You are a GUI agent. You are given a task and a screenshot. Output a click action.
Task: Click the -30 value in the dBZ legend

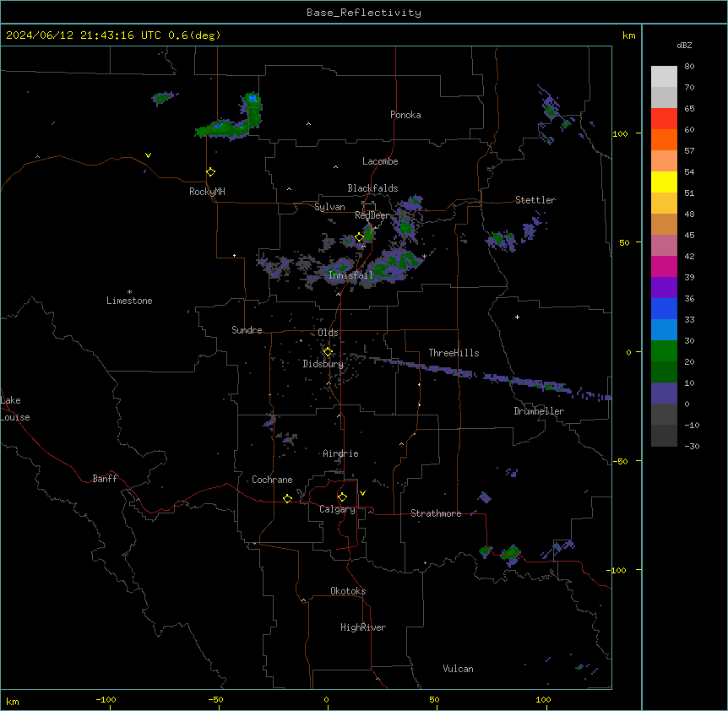692,446
